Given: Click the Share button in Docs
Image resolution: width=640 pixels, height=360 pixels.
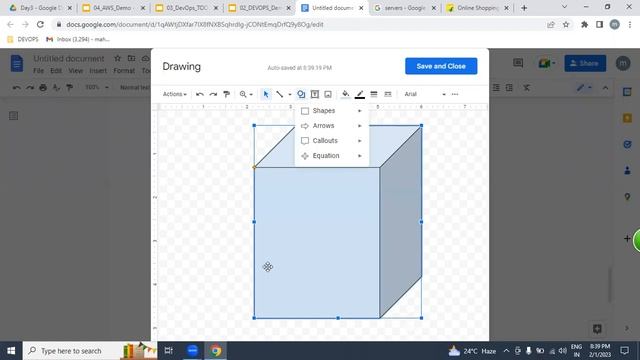Looking at the screenshot, I should 585,63.
